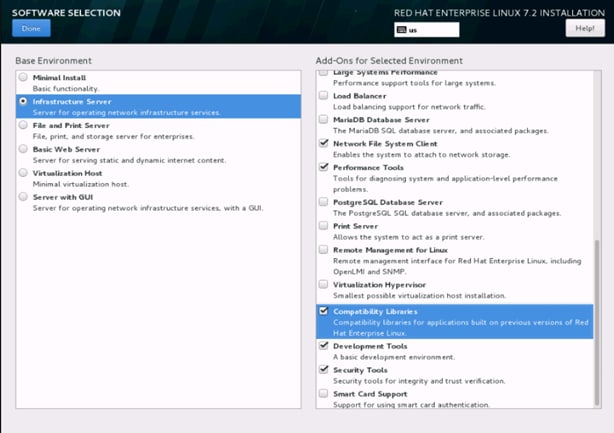The height and width of the screenshot is (433, 614).
Task: Click the us keyboard layout indicator
Action: tap(426, 30)
